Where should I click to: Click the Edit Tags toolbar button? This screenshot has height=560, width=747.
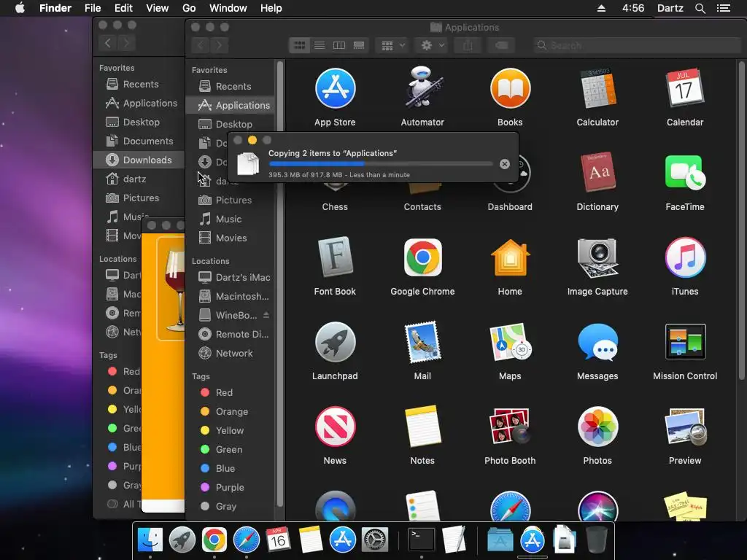(502, 45)
